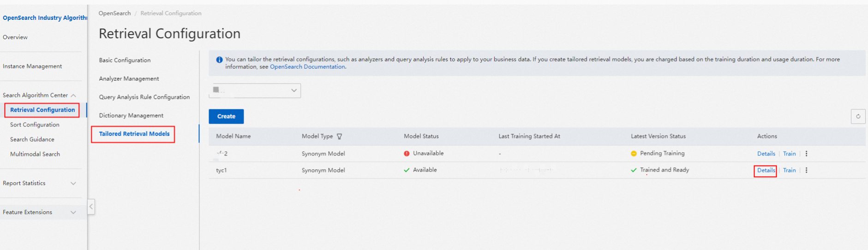Click the Model Type filter icon

coord(340,137)
